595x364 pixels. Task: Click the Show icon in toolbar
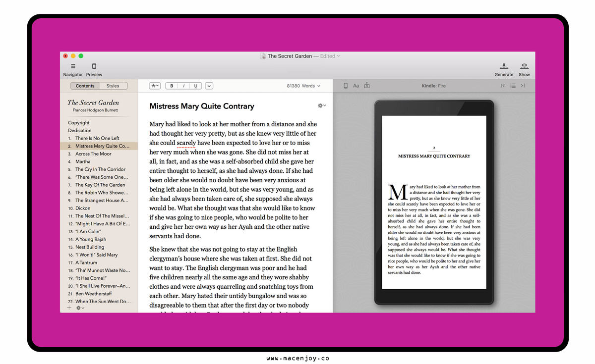(524, 66)
